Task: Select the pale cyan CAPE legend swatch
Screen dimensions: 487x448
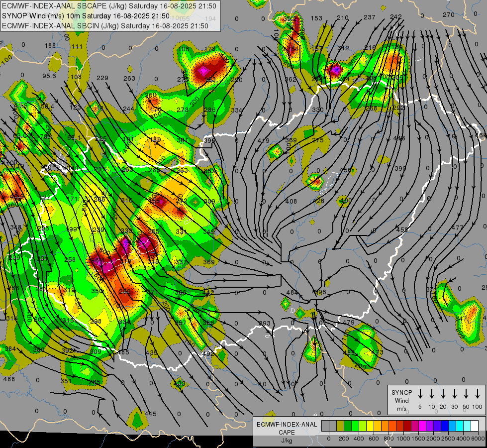Action: [467, 426]
